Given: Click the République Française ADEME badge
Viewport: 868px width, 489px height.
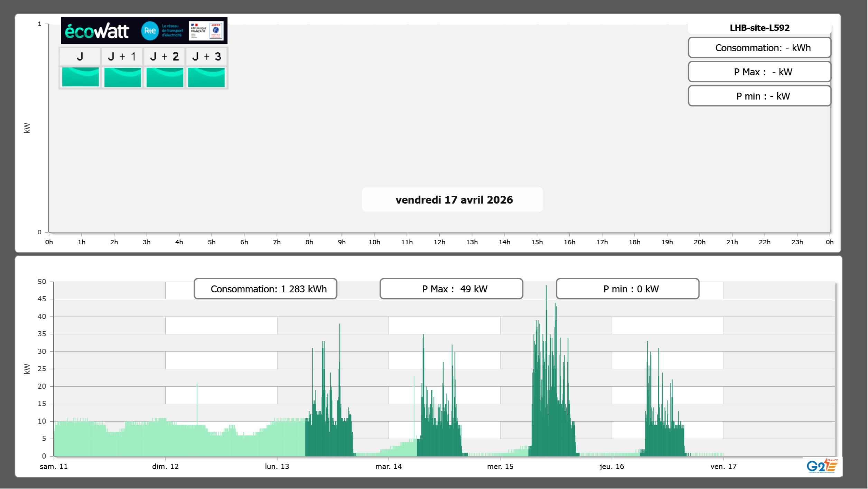Looking at the screenshot, I should [206, 31].
